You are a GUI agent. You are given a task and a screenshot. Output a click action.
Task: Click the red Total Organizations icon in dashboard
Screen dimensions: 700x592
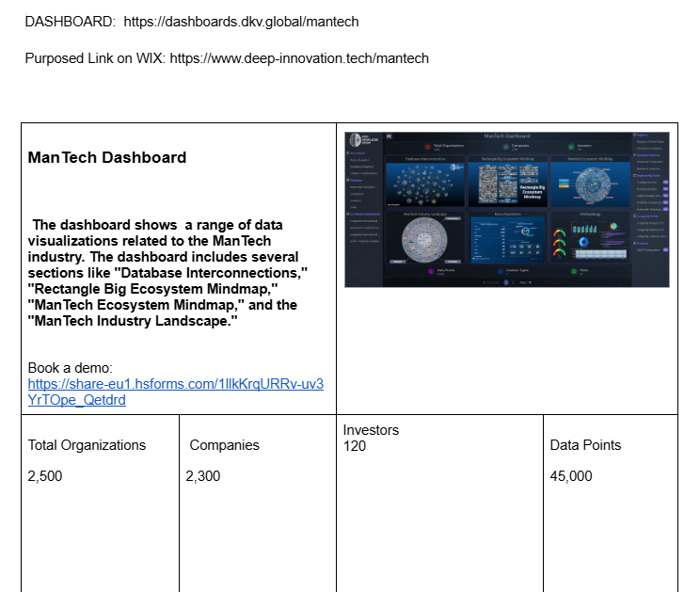(x=428, y=147)
